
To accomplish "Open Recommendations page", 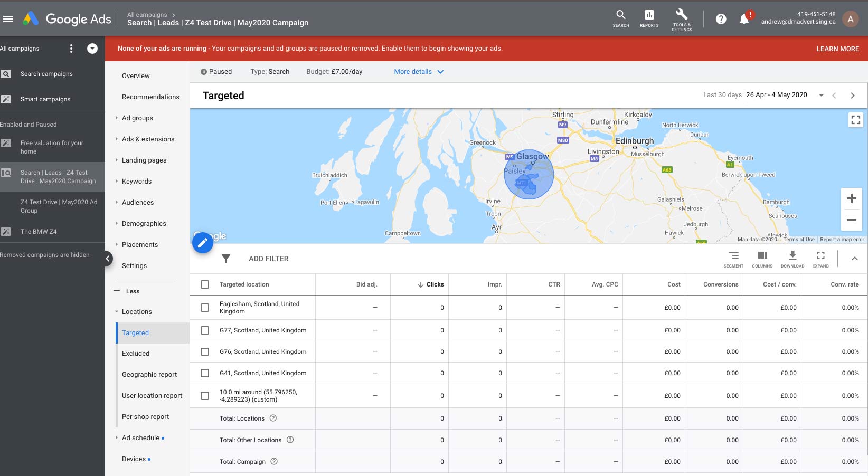I will click(x=150, y=97).
